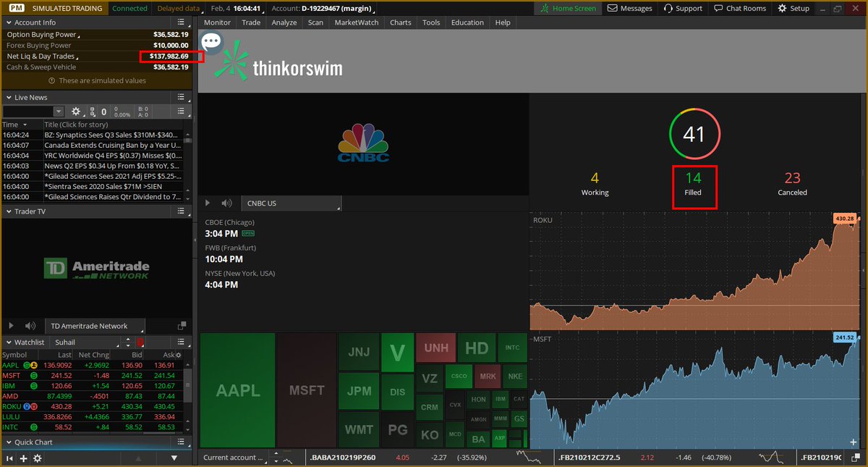Viewport: 868px width, 467px height.
Task: Expand Option Buying Power details
Action: [43, 34]
